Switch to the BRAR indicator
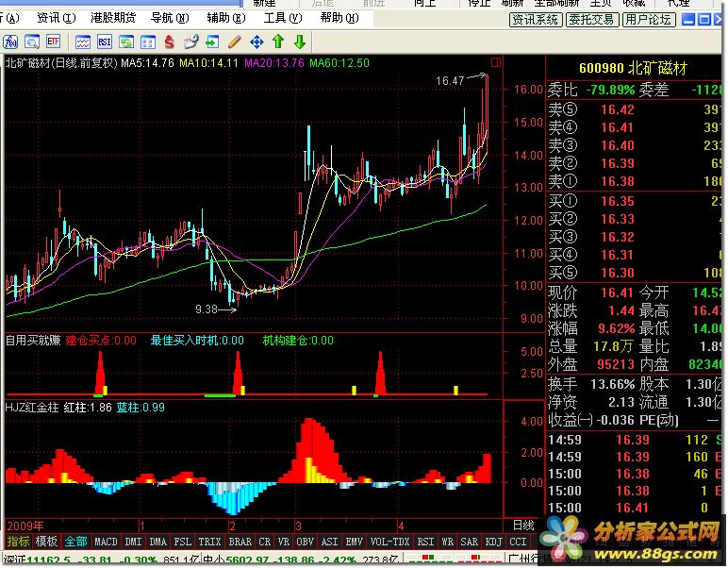 click(x=240, y=542)
